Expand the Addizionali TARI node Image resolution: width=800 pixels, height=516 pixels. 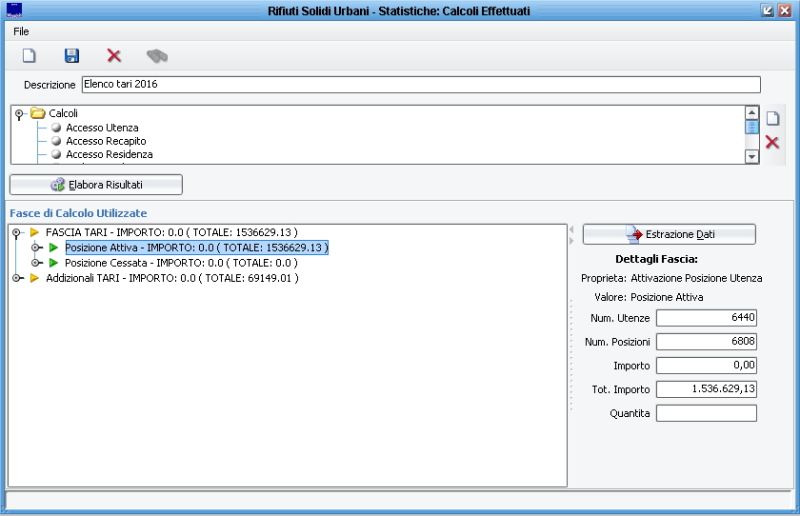tap(17, 279)
